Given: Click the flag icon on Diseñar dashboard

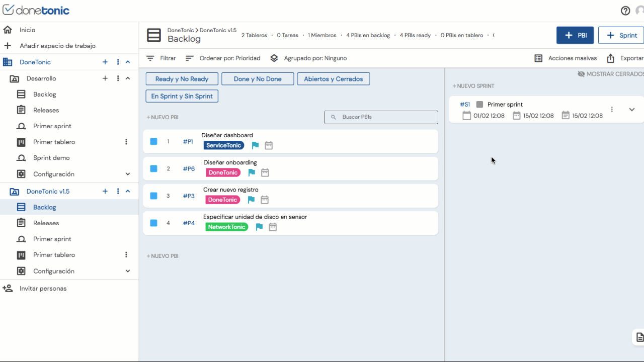Looking at the screenshot, I should tap(255, 145).
